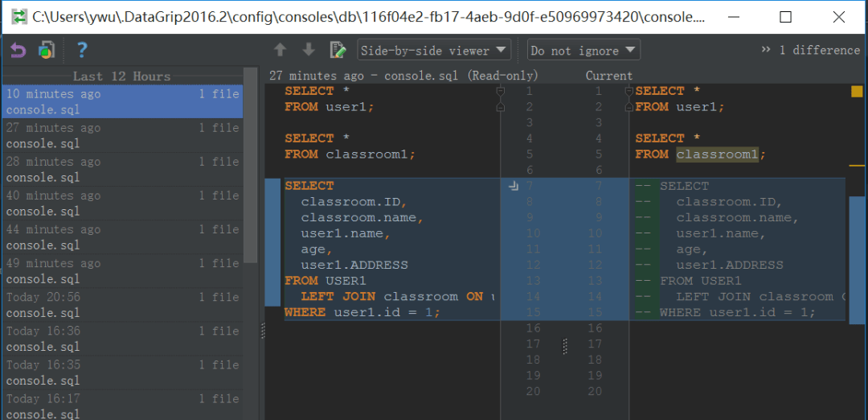Open the Do not ignore dropdown

583,50
